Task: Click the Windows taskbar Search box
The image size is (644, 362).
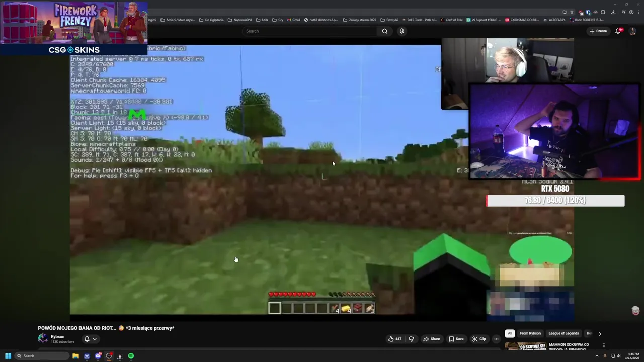Action: click(41, 356)
